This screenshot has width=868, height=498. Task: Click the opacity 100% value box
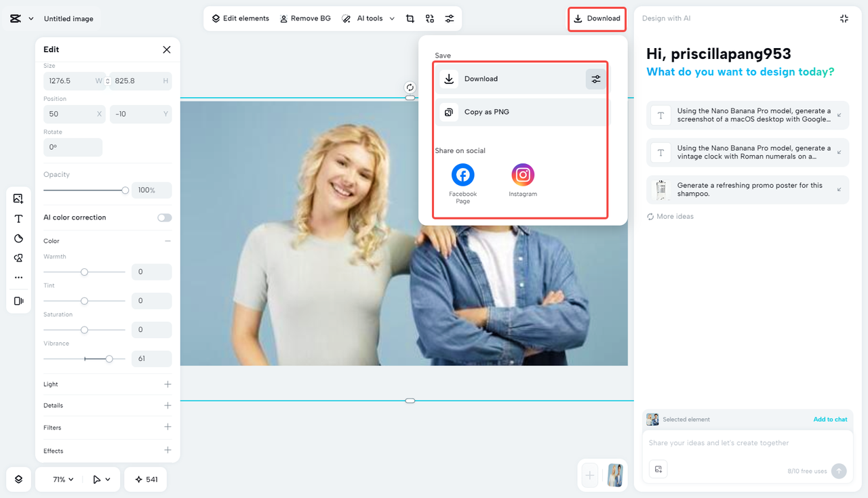(x=151, y=190)
